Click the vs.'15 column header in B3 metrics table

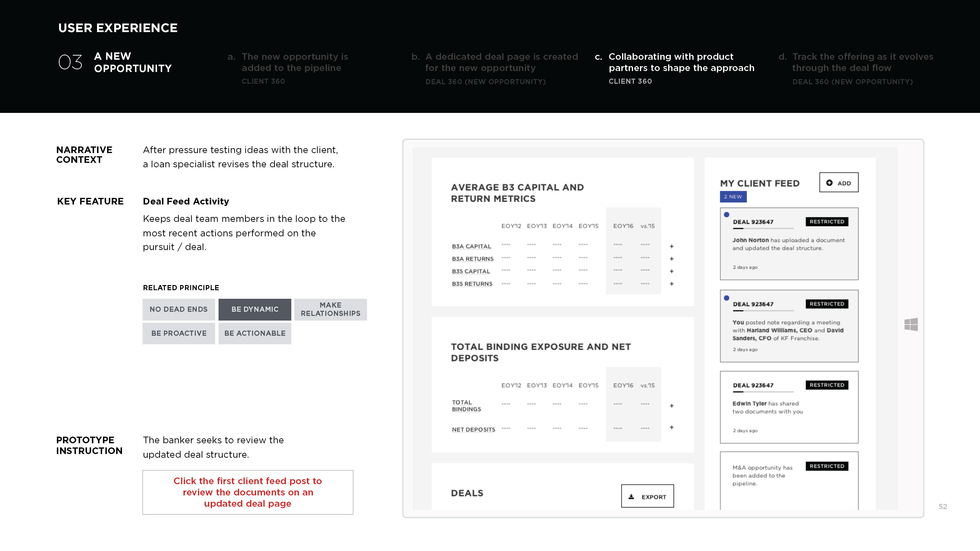(648, 226)
